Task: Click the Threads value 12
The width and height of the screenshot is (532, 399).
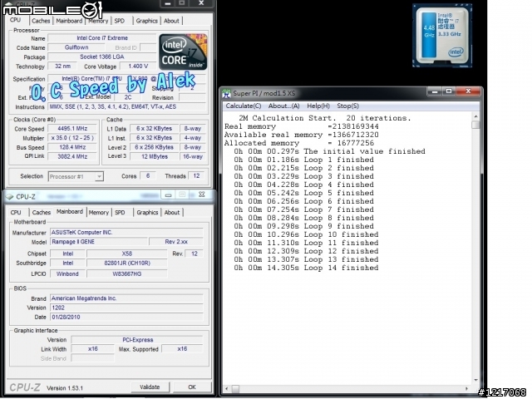Action: pyautogui.click(x=196, y=175)
